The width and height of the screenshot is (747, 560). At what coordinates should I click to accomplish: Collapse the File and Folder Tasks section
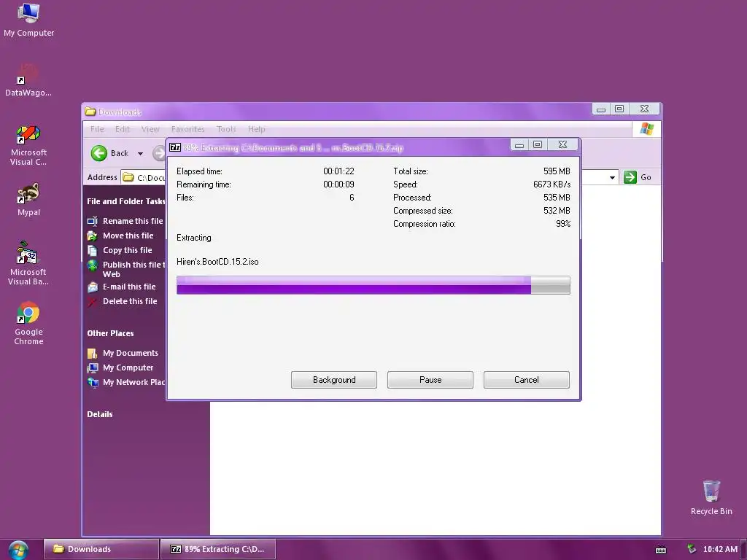click(125, 201)
